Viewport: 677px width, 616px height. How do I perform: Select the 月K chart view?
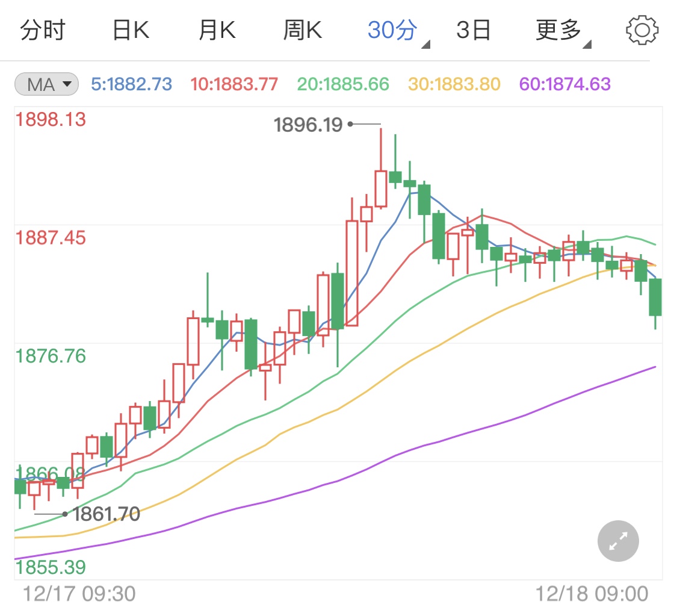(217, 30)
